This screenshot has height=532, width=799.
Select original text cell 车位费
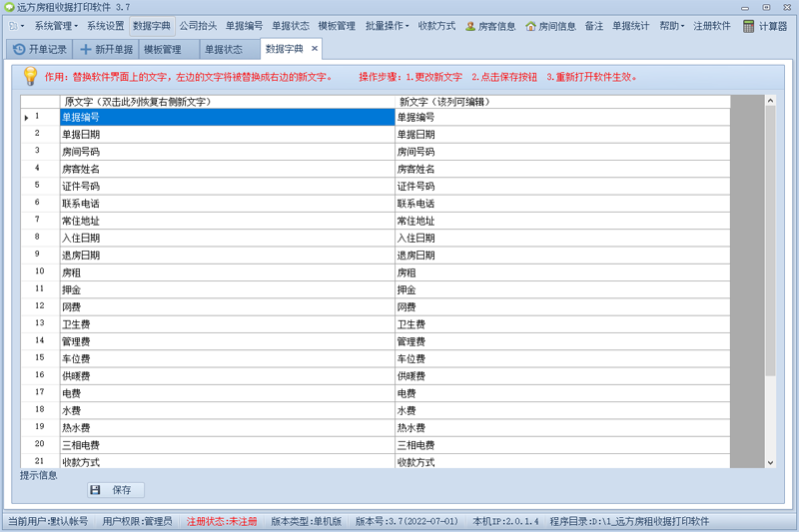(x=228, y=359)
